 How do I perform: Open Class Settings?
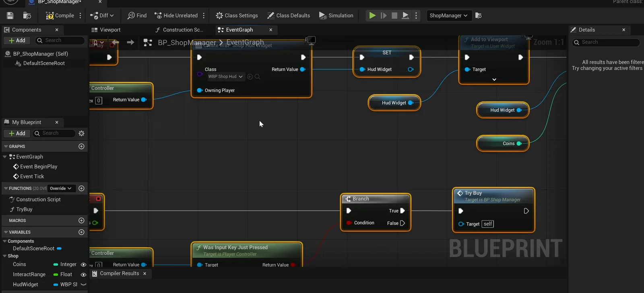(x=237, y=16)
